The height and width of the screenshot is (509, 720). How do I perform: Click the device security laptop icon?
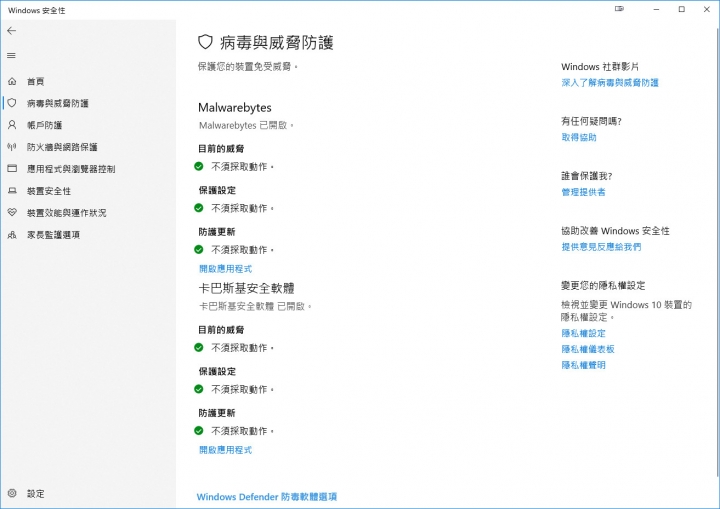(x=12, y=191)
